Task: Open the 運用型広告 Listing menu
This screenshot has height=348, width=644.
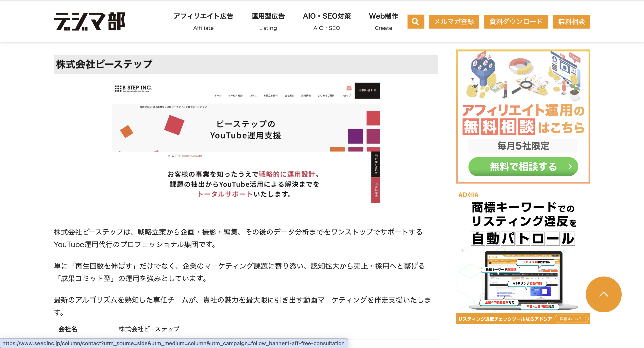Action: click(x=268, y=22)
